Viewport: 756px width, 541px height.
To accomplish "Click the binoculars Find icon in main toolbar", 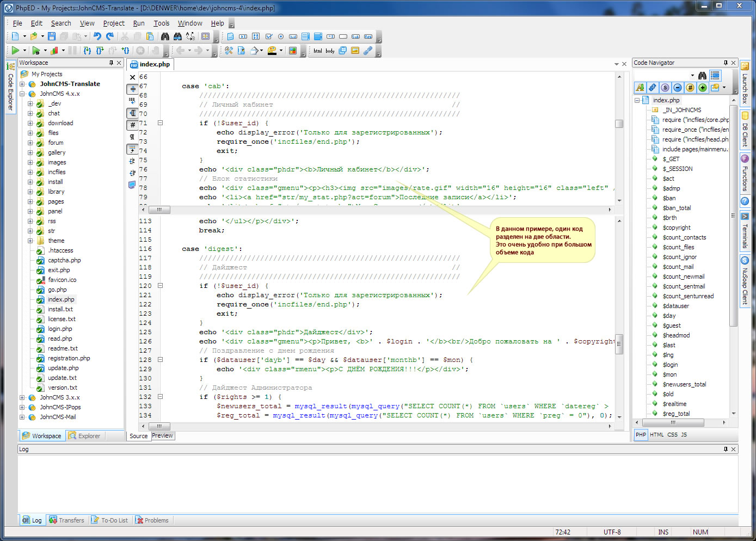I will coord(165,36).
